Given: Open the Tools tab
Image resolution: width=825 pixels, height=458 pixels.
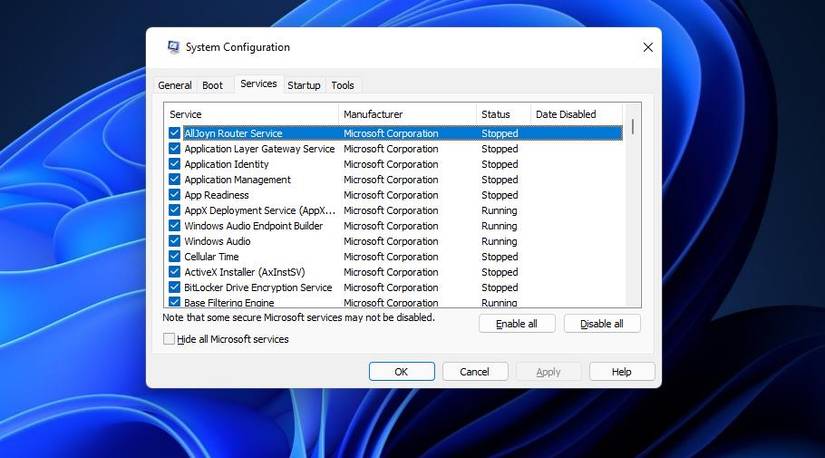Looking at the screenshot, I should click(343, 85).
